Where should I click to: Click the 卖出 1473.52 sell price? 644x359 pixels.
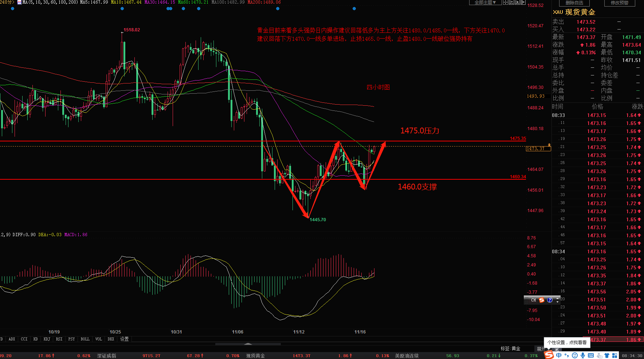(586, 22)
